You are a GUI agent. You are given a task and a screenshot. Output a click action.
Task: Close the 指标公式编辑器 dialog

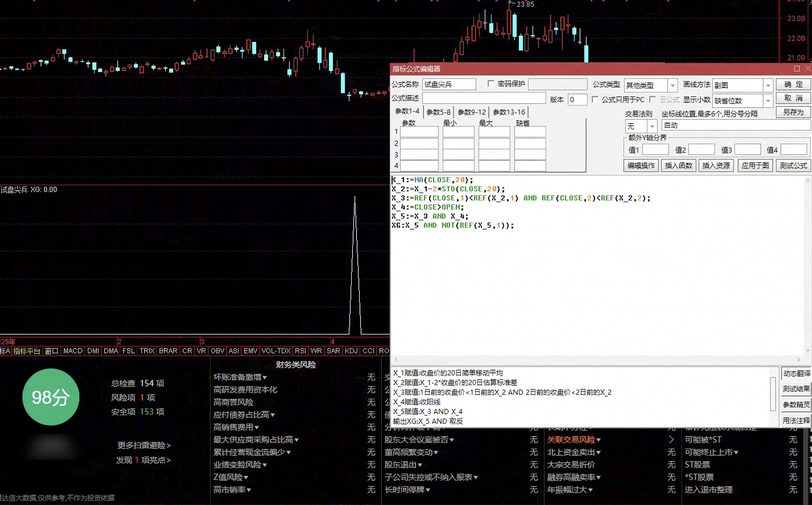click(808, 69)
